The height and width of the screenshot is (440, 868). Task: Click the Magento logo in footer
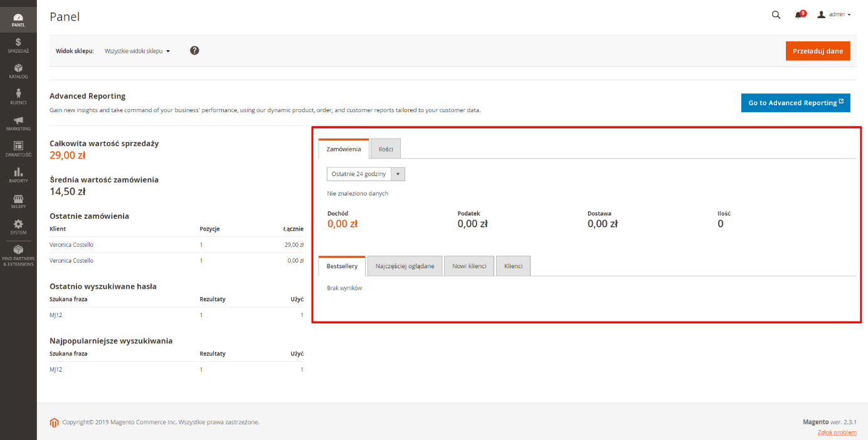55,422
